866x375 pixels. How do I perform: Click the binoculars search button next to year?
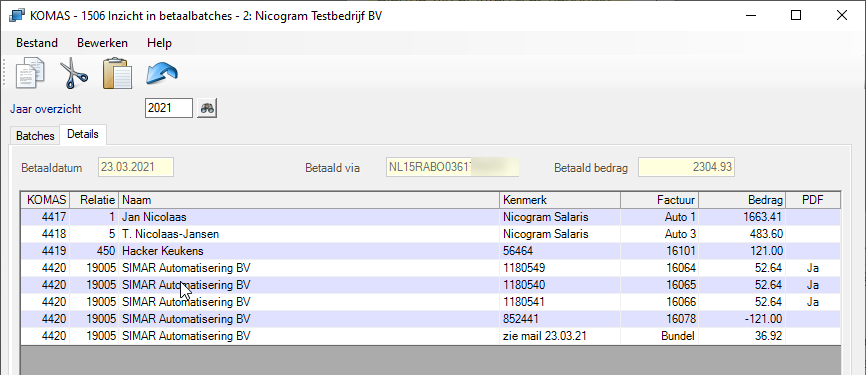(207, 108)
